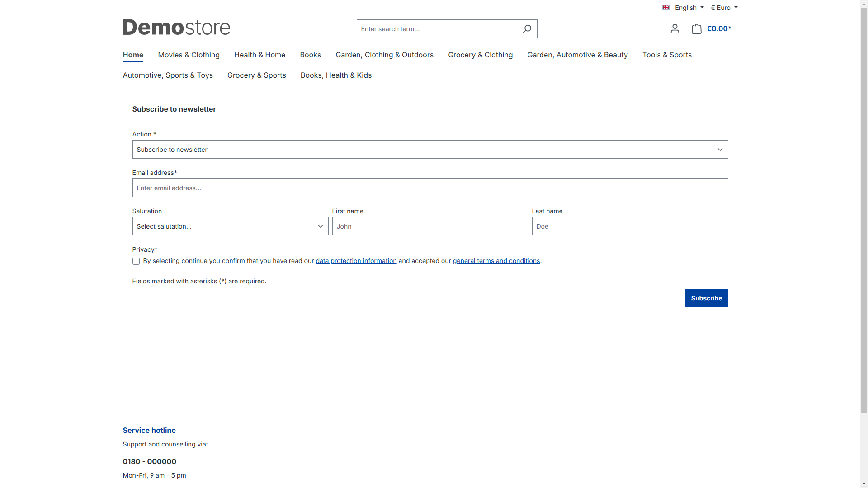Image resolution: width=868 pixels, height=488 pixels.
Task: Click the English flag icon
Action: point(665,7)
